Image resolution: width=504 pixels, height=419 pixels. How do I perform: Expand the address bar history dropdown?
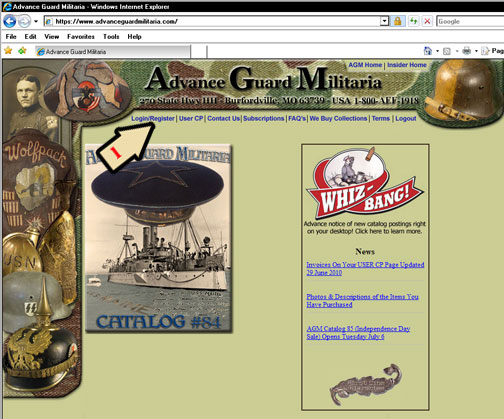tap(384, 22)
